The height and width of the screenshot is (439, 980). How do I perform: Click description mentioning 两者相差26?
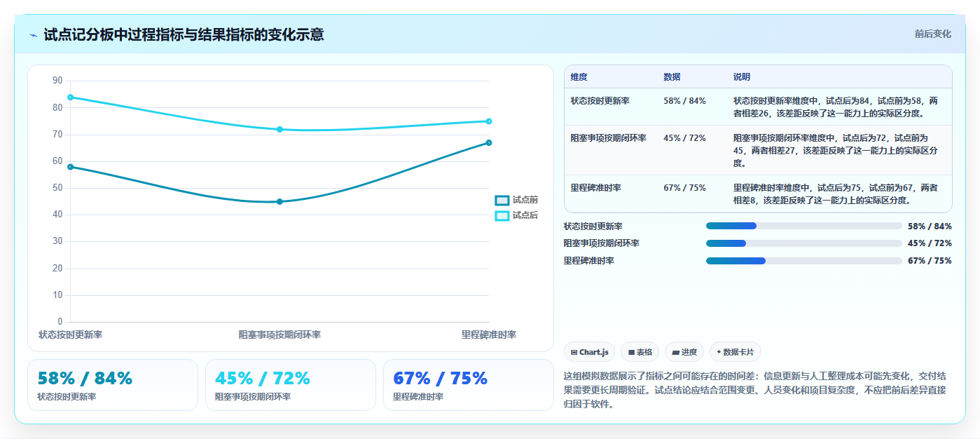click(836, 107)
